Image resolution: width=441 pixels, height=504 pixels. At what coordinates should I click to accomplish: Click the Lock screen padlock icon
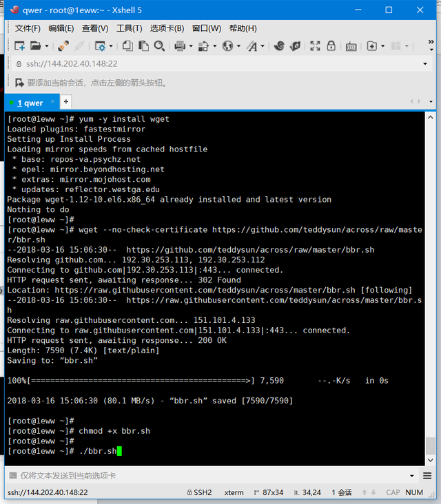(x=331, y=46)
